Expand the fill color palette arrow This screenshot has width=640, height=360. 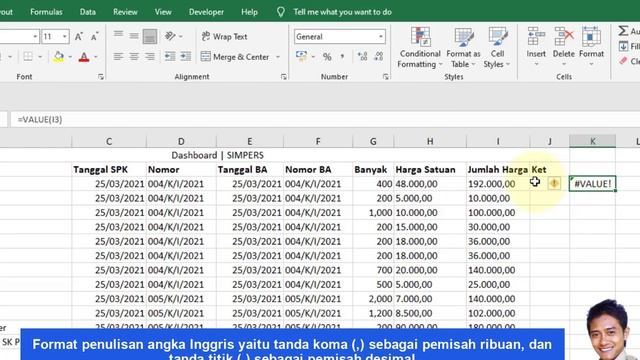click(70, 57)
